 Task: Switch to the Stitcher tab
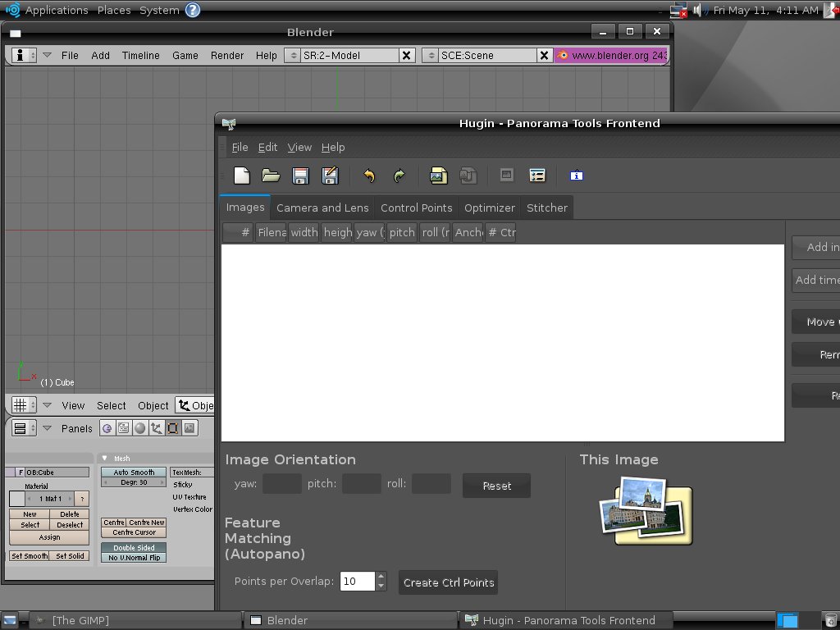pyautogui.click(x=546, y=208)
